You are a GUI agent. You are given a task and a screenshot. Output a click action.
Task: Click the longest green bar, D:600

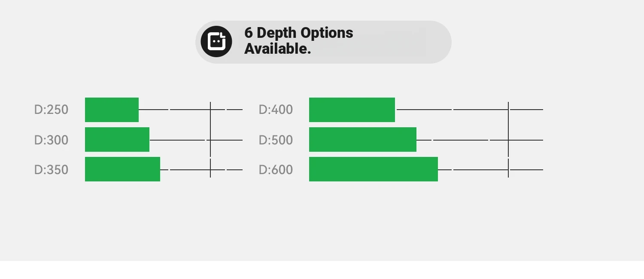click(x=374, y=169)
